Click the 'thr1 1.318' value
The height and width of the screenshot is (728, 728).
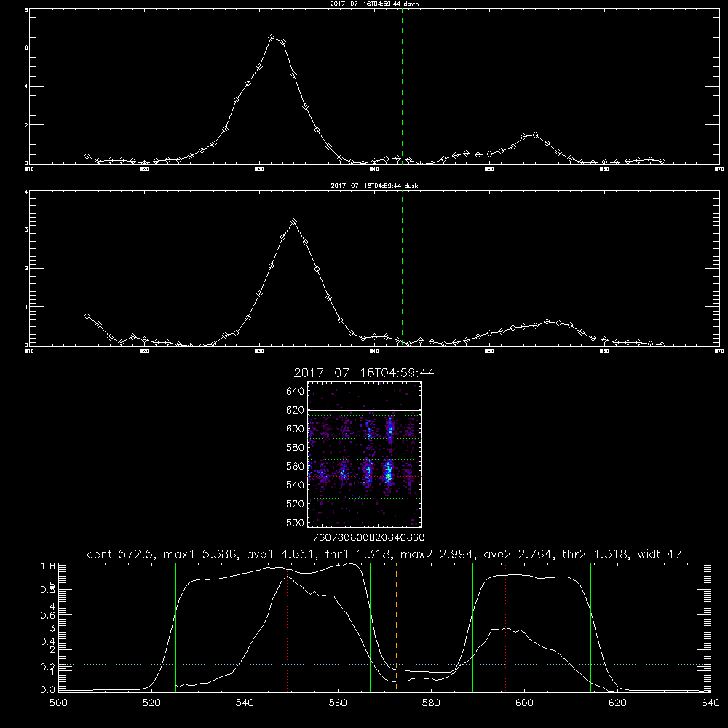coord(357,554)
